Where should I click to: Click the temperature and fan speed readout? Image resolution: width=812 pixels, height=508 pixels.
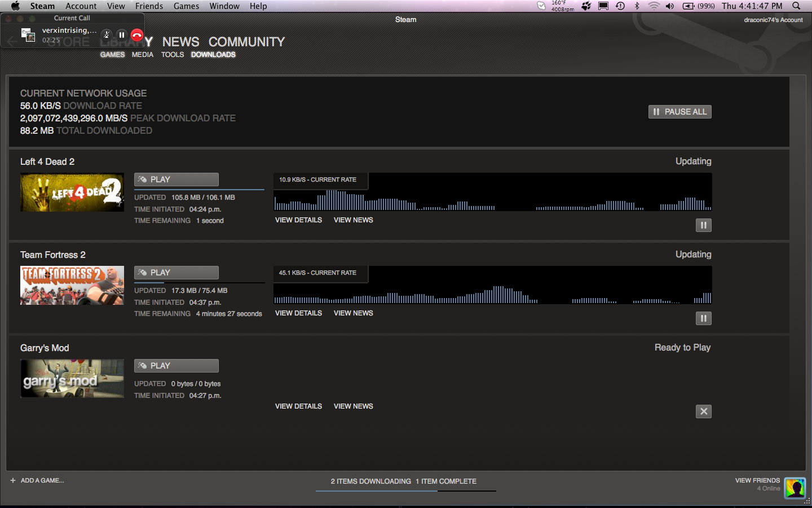(x=563, y=6)
